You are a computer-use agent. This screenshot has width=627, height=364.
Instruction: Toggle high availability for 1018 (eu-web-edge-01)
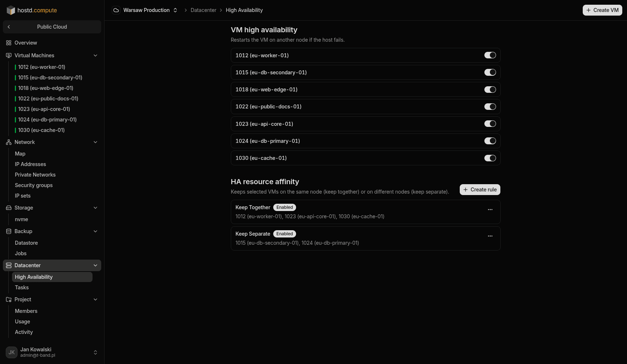coord(490,90)
